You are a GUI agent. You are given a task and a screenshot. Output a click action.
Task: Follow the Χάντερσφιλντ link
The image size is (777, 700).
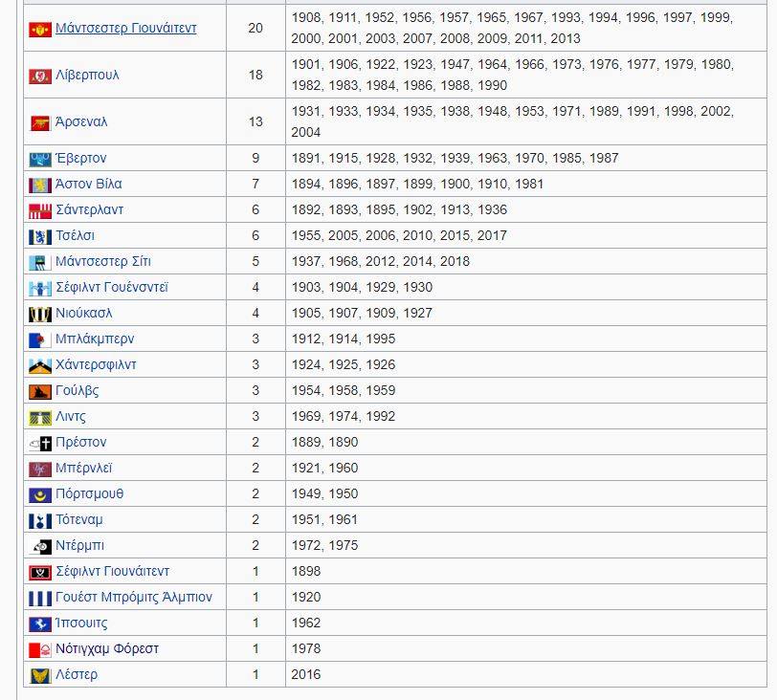[96, 364]
